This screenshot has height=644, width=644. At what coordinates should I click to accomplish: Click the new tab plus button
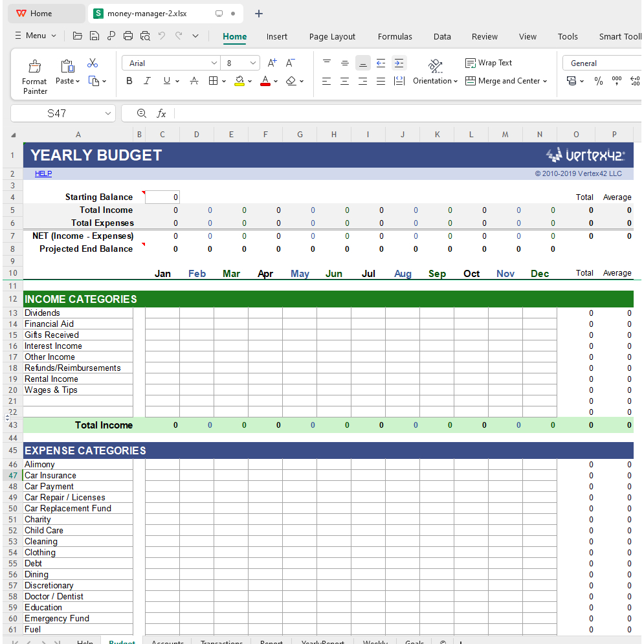point(259,14)
